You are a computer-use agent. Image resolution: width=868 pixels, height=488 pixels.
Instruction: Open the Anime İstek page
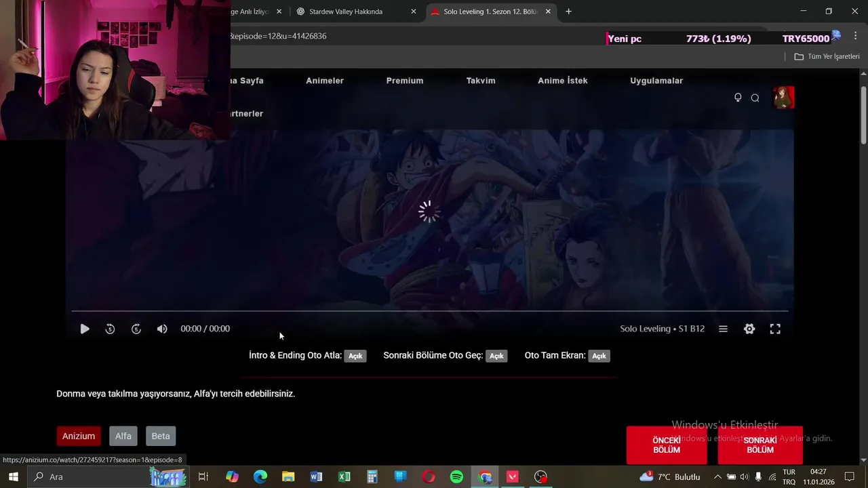[x=563, y=81]
